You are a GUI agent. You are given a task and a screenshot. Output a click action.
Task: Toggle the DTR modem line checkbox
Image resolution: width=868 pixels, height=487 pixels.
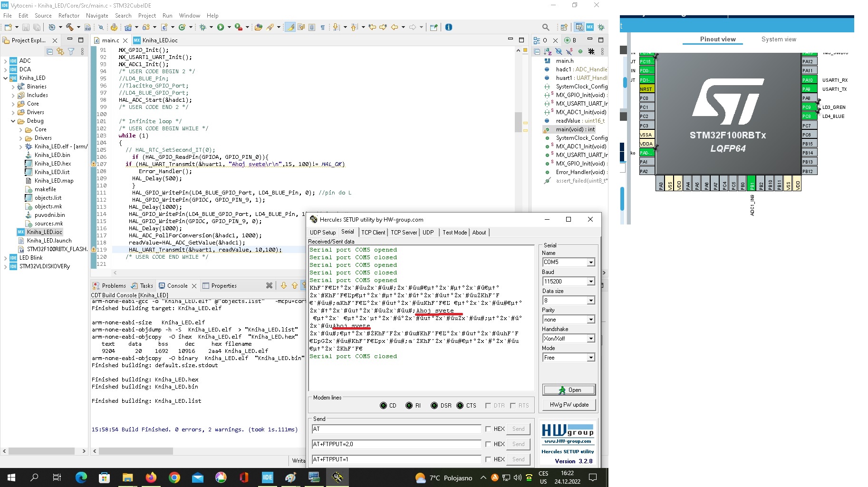coord(488,406)
